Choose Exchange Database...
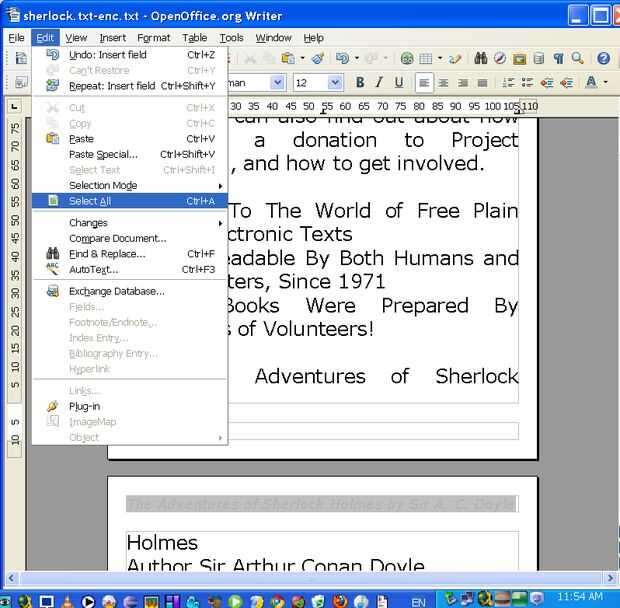The image size is (620, 608). coord(130,291)
